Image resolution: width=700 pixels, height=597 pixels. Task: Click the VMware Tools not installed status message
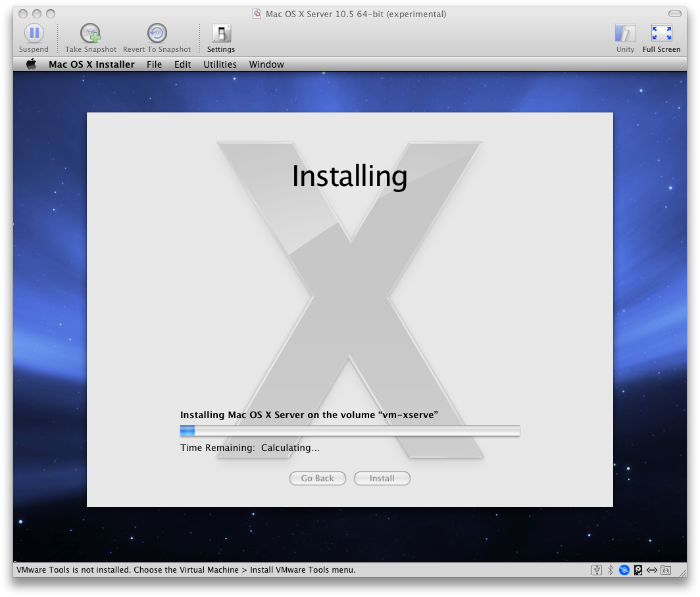186,570
